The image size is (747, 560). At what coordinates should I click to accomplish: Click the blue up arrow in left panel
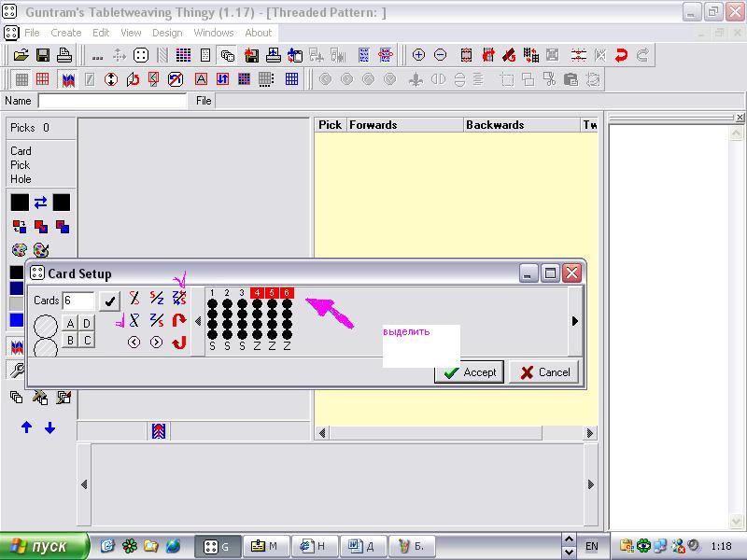(27, 427)
